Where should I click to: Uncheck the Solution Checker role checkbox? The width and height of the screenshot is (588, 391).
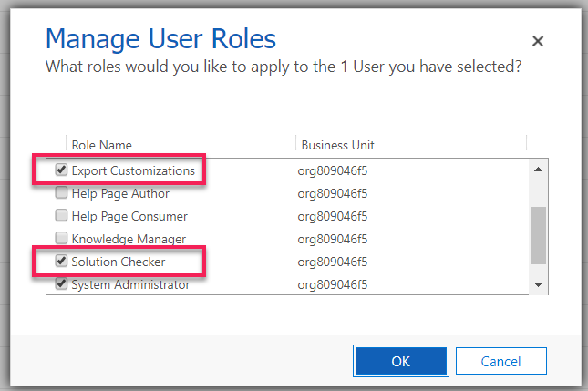point(61,261)
